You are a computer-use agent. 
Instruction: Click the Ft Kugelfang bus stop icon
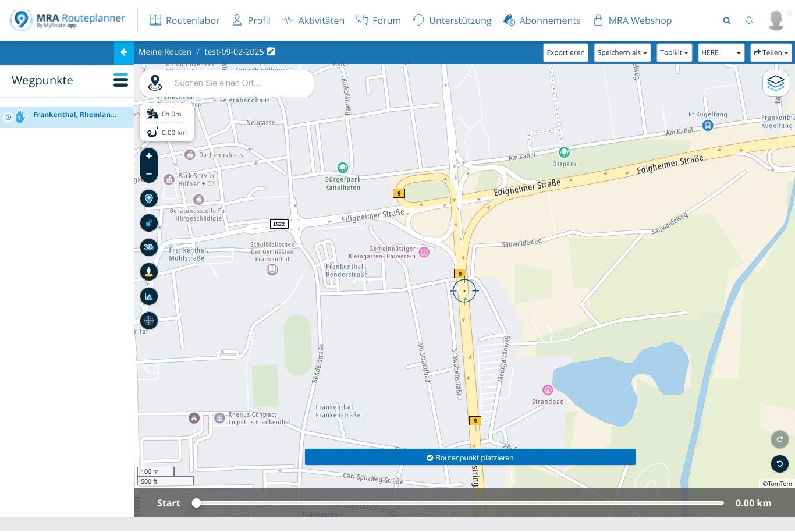point(708,125)
